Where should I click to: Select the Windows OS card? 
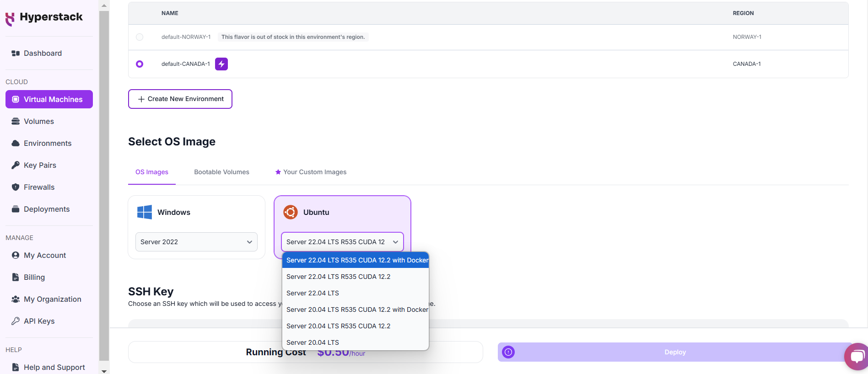click(x=196, y=227)
